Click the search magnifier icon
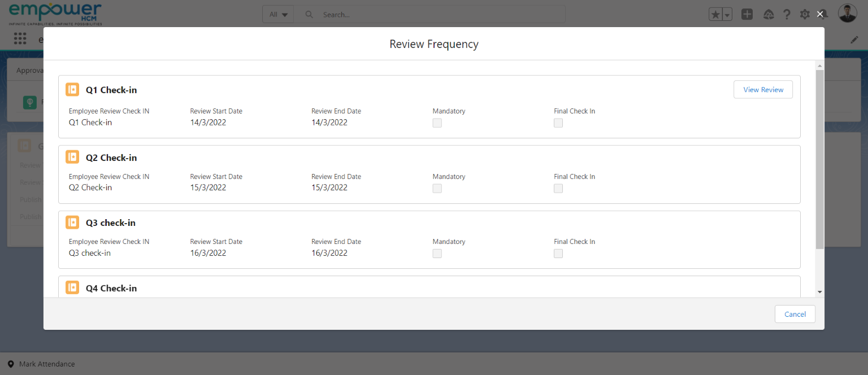 coord(309,14)
